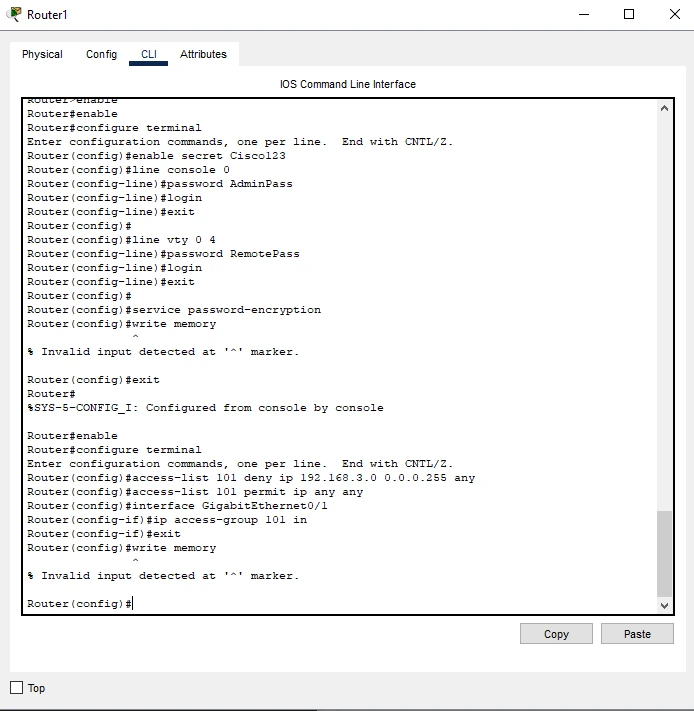Click the 'line vty 0 4' command
The width and height of the screenshot is (694, 711).
click(x=121, y=239)
